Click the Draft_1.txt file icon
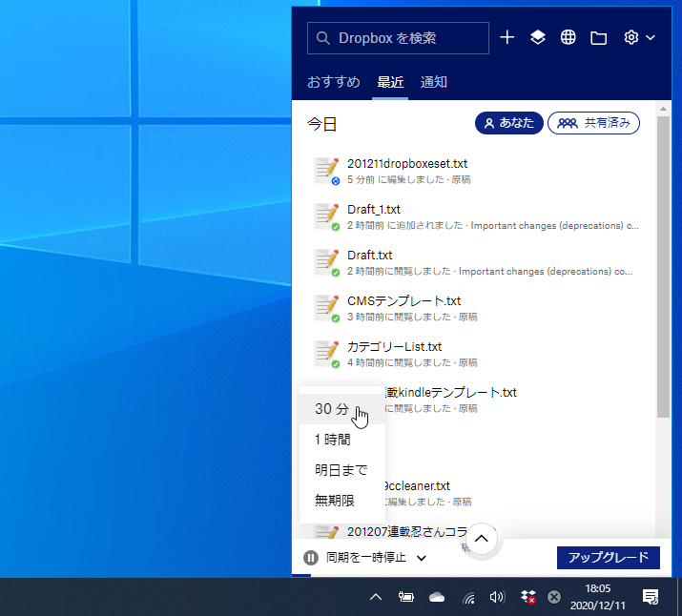 point(326,216)
